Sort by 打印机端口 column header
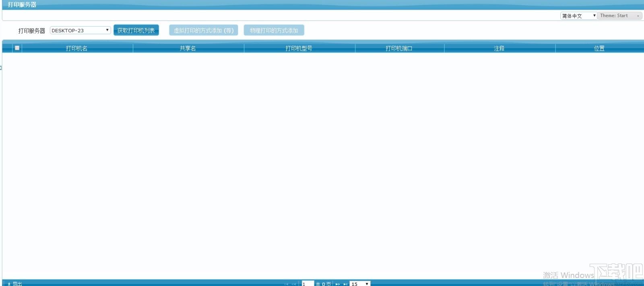 (x=399, y=48)
